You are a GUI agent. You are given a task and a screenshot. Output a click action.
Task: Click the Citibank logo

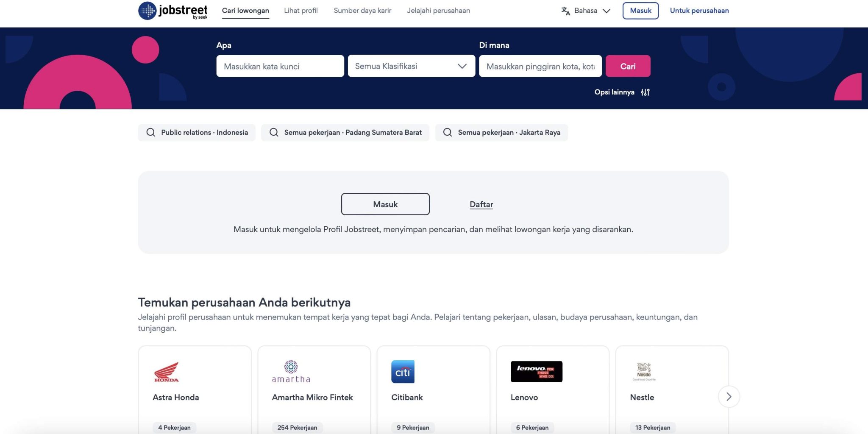pyautogui.click(x=403, y=372)
